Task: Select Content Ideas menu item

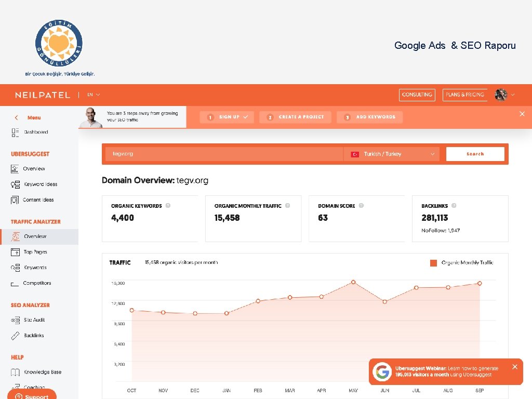Action: pyautogui.click(x=38, y=200)
